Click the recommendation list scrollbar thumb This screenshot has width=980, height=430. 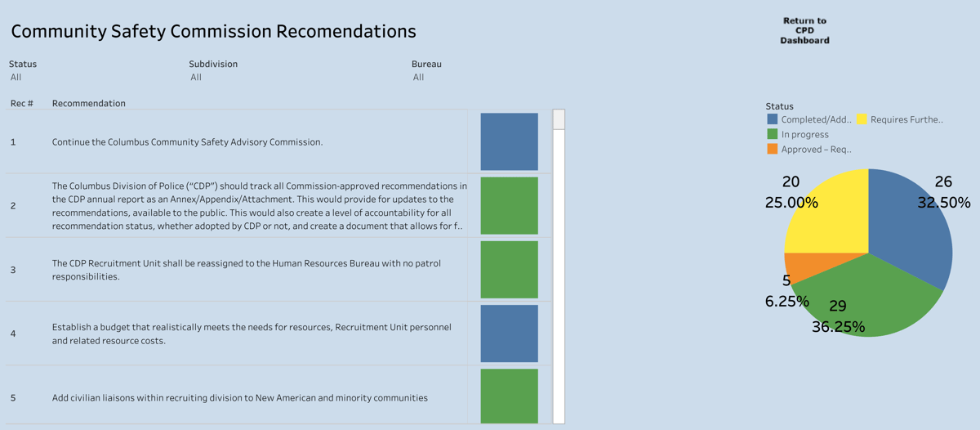[x=559, y=119]
